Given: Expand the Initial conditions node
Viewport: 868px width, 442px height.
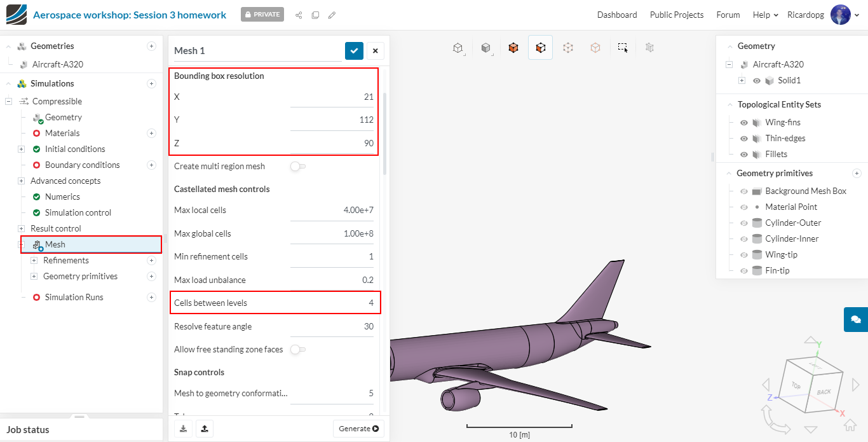Looking at the screenshot, I should [21, 149].
